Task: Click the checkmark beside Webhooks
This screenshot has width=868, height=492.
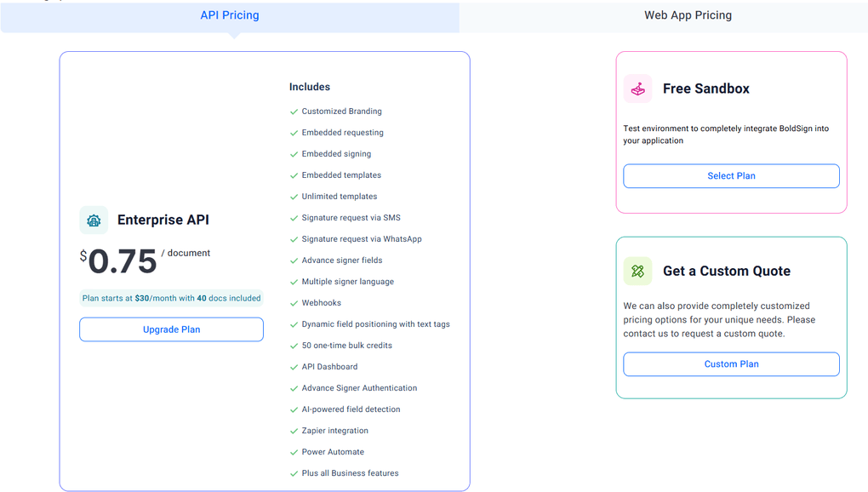Action: [294, 302]
